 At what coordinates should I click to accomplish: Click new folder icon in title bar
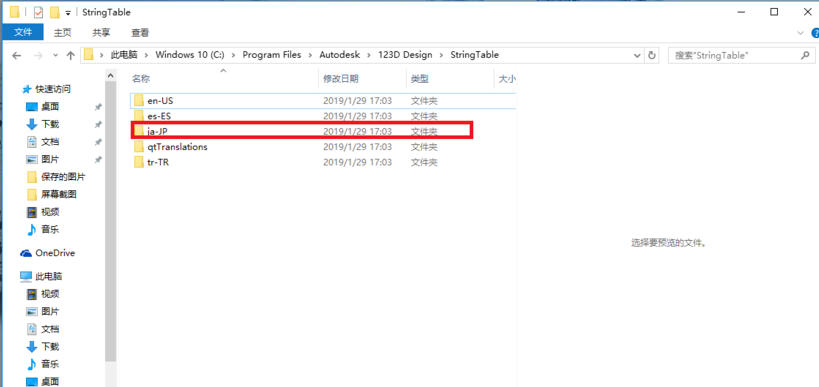pyautogui.click(x=54, y=12)
